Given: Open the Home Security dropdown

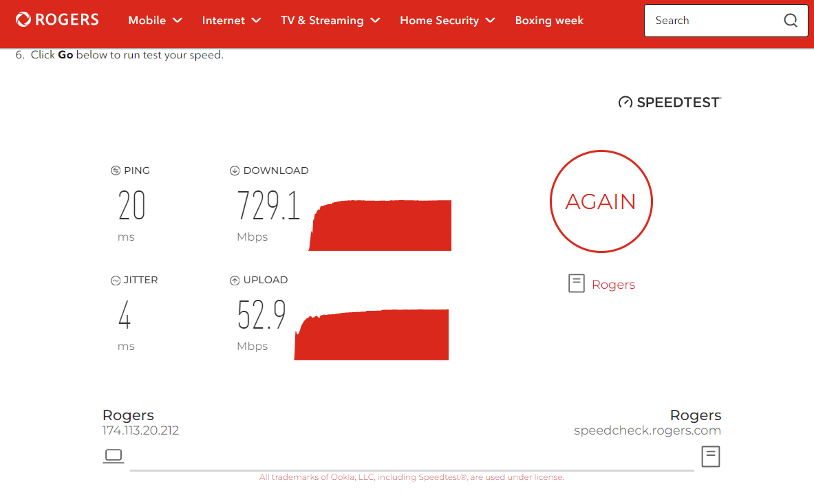Looking at the screenshot, I should [447, 21].
